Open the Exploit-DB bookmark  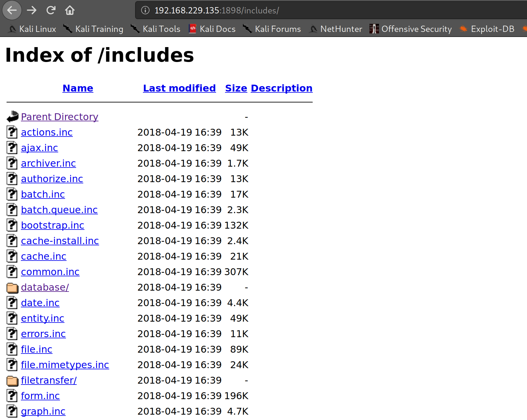tap(492, 29)
